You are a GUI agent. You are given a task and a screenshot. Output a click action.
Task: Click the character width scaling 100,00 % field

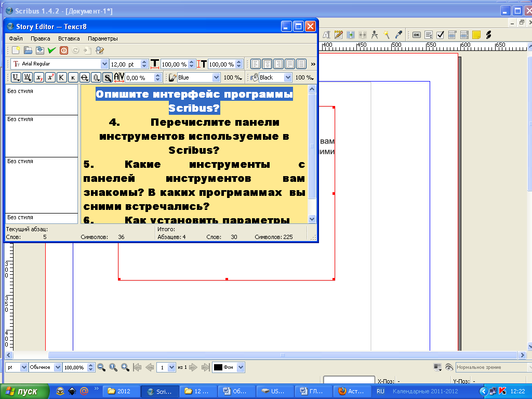(x=174, y=64)
